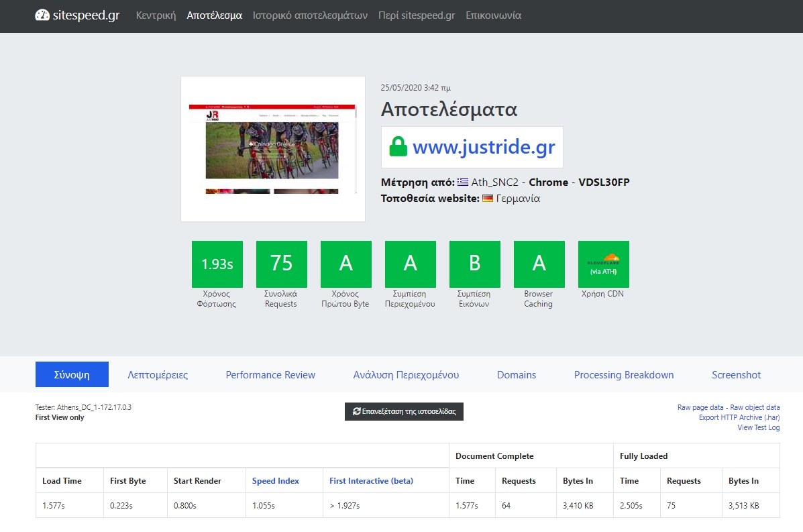Open Ιστορικό αποτελεσμάτων in the navbar

click(310, 15)
